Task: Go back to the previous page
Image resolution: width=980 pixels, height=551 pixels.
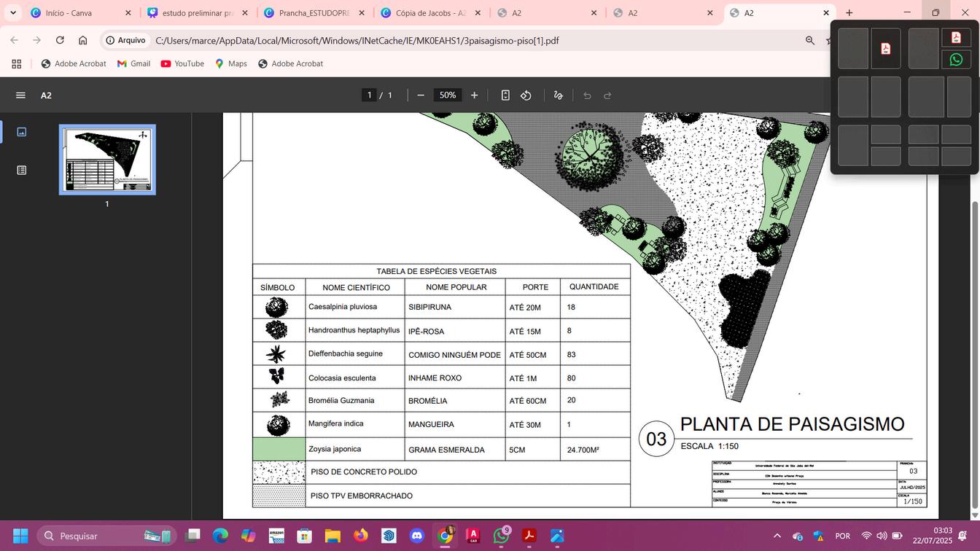Action: 15,41
